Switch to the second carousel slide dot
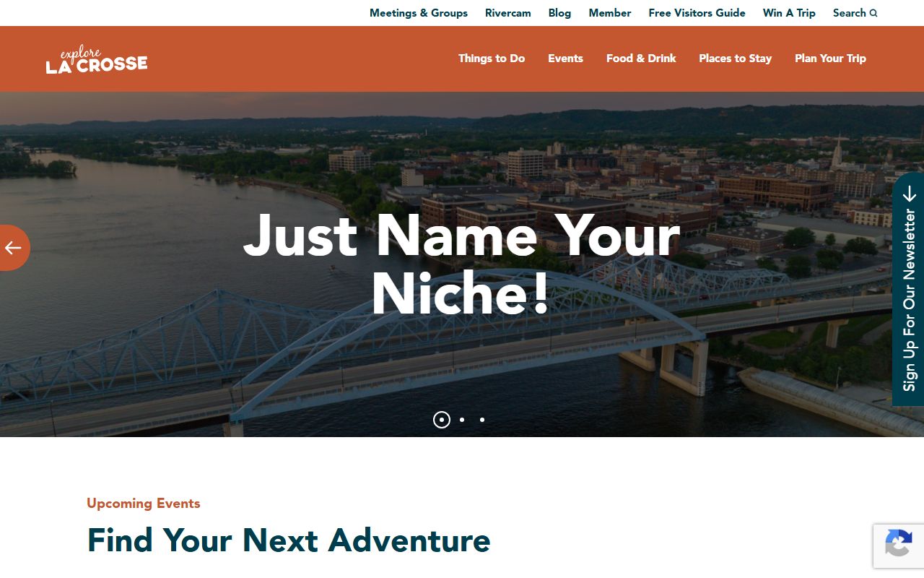Viewport: 924px width, 578px height. tap(462, 420)
